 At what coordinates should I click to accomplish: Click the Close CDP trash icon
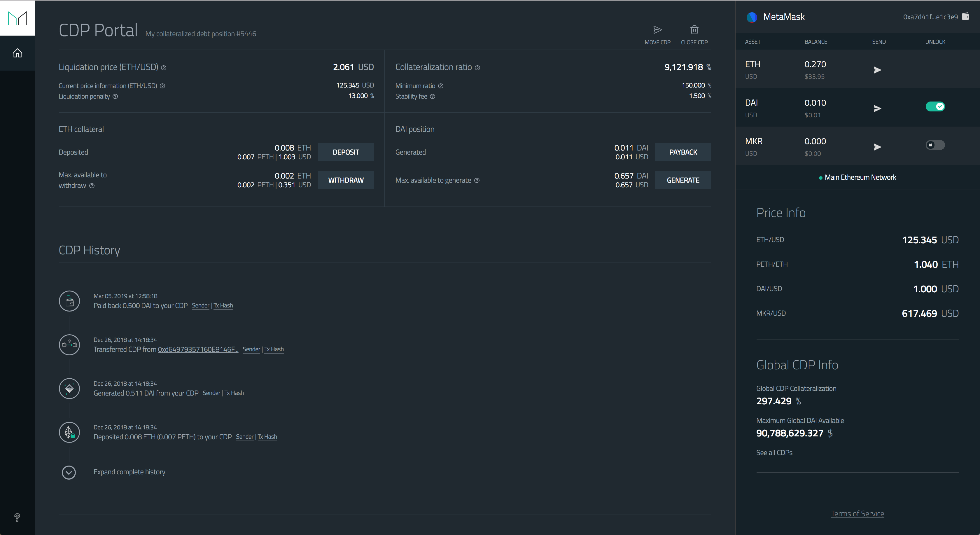(694, 30)
